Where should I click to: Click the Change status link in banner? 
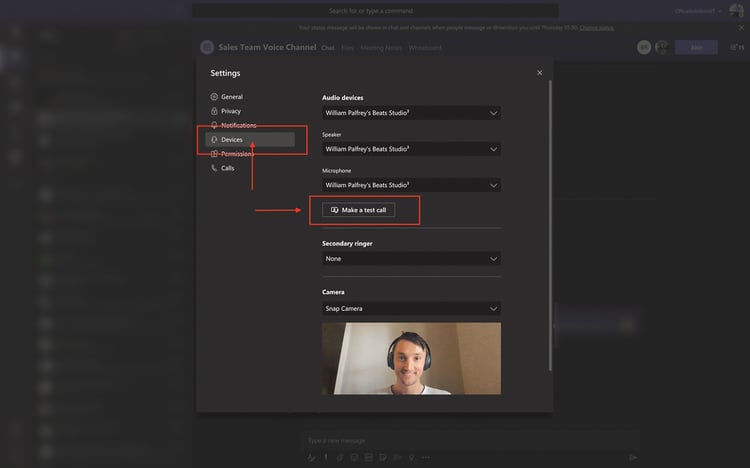pyautogui.click(x=596, y=28)
